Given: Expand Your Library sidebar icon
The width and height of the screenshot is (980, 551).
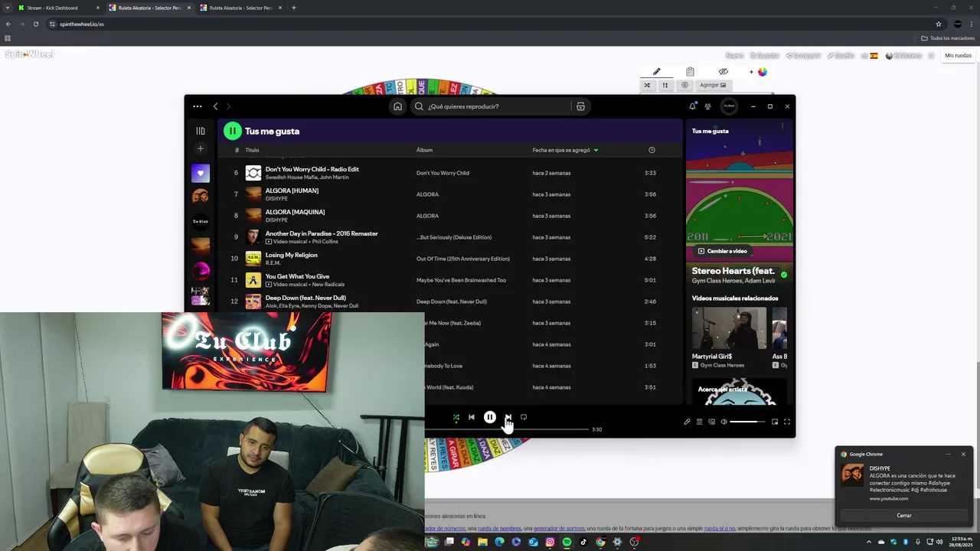Looking at the screenshot, I should pyautogui.click(x=201, y=131).
